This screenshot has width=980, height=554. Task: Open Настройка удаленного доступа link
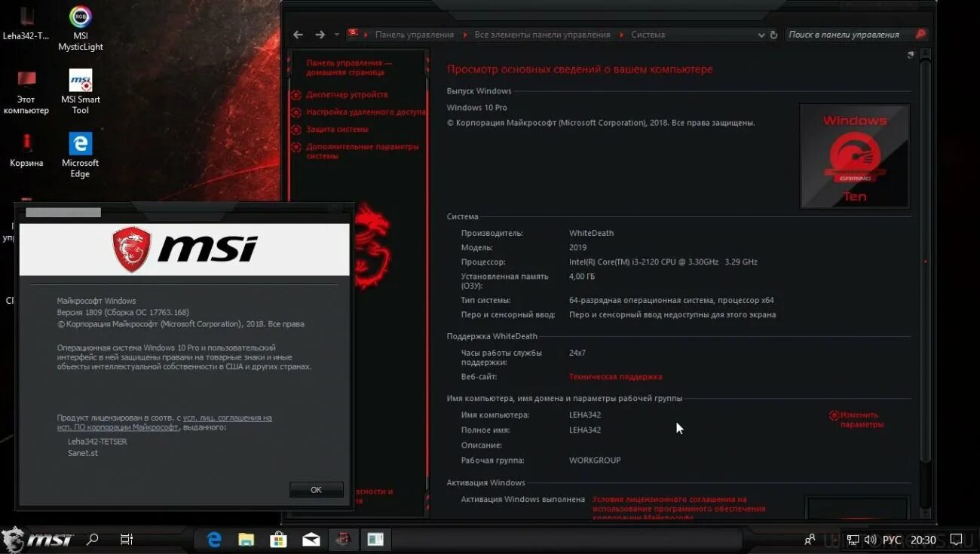tap(366, 112)
